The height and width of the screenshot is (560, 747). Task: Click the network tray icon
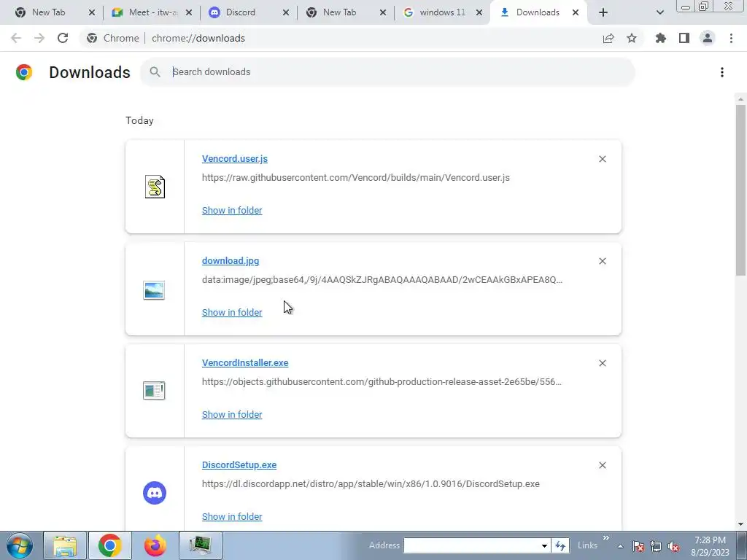(656, 546)
